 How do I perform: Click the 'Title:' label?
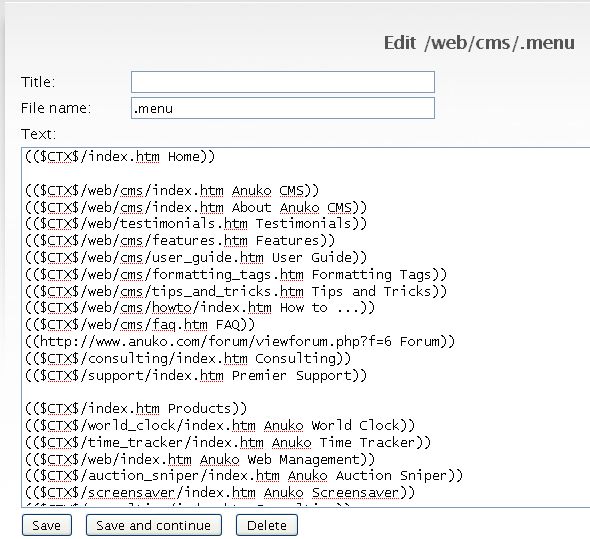38,82
